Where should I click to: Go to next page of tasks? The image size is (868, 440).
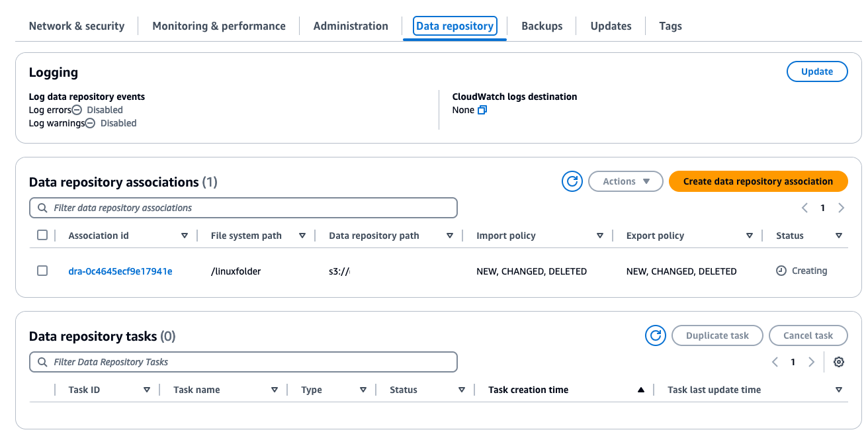point(811,362)
